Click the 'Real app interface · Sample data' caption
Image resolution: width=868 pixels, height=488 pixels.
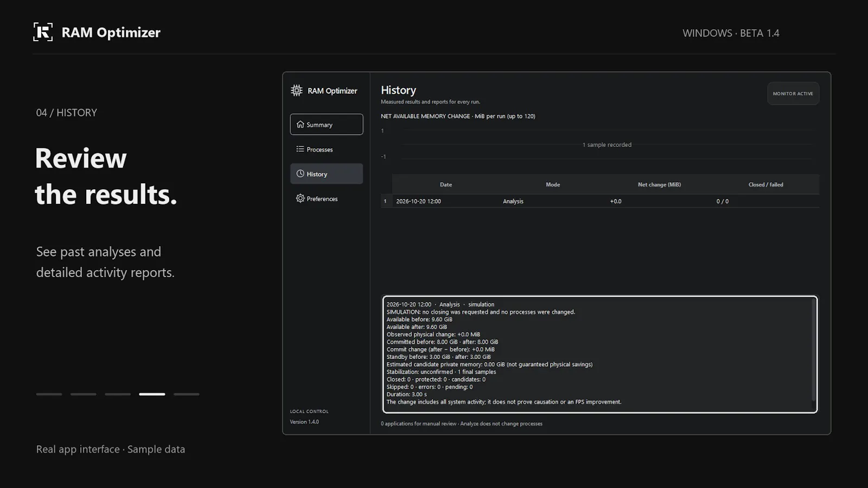(111, 450)
